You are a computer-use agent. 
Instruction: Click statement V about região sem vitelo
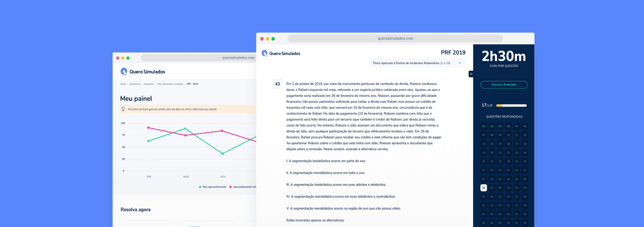point(343,208)
